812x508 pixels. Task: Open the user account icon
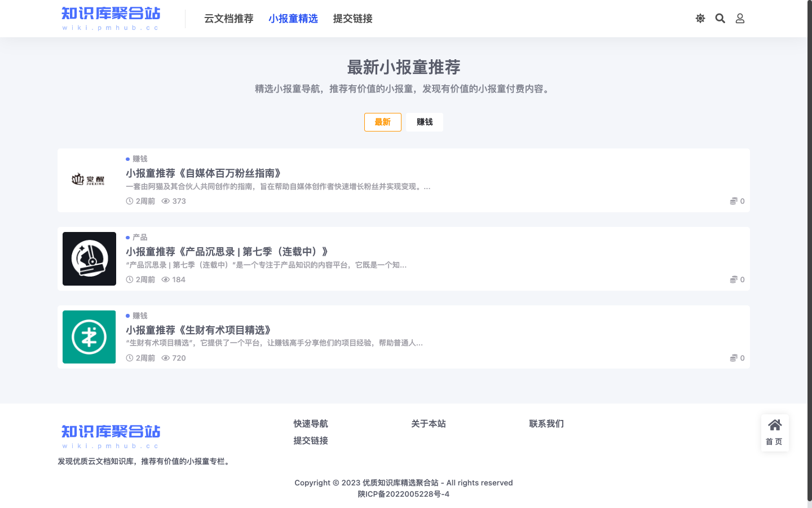pos(740,18)
